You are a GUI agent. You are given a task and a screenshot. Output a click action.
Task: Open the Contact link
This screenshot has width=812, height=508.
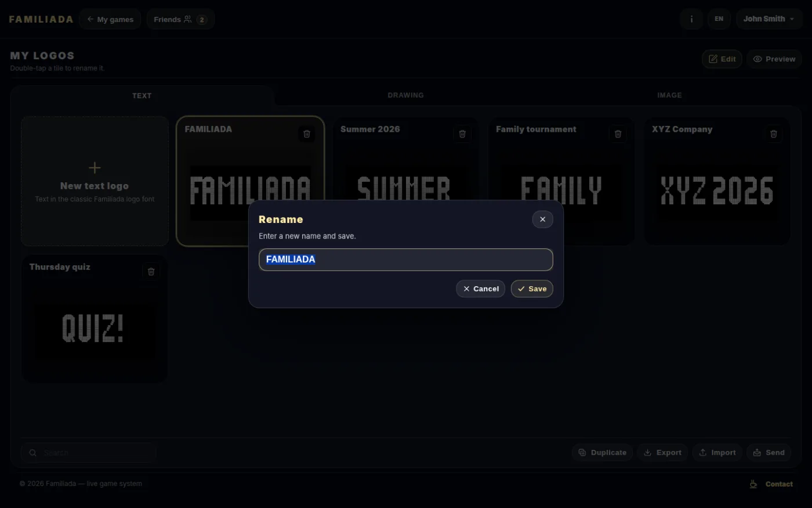pyautogui.click(x=779, y=484)
